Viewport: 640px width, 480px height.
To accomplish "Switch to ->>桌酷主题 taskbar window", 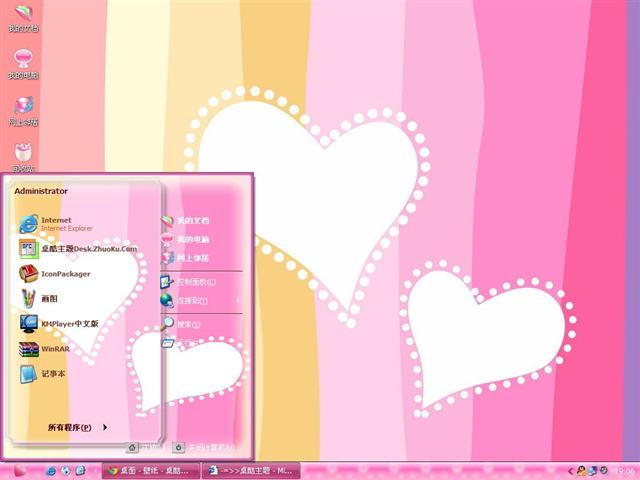I will point(251,471).
